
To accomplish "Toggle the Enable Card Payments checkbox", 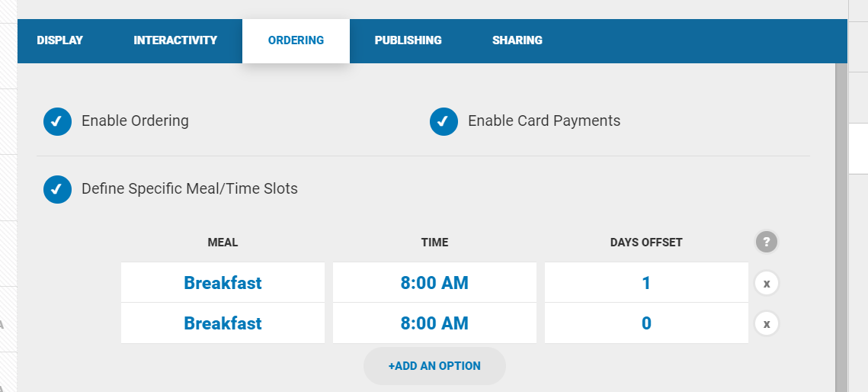I will point(444,121).
